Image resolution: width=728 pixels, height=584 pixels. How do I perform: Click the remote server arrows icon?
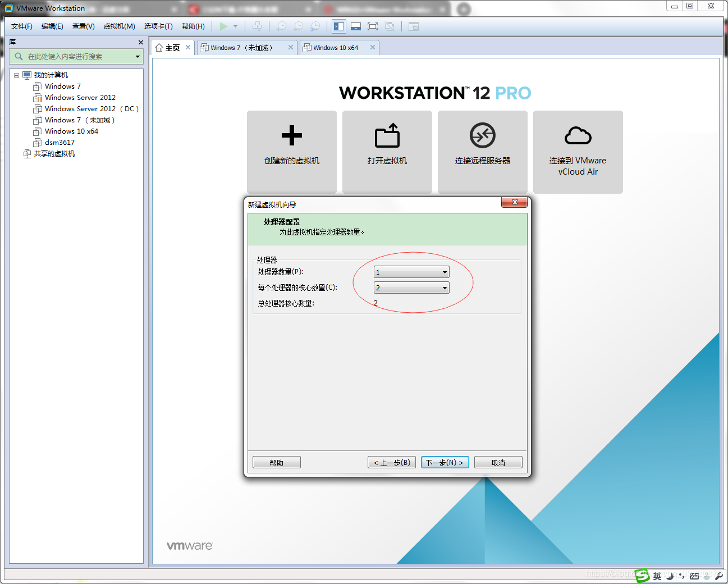483,135
